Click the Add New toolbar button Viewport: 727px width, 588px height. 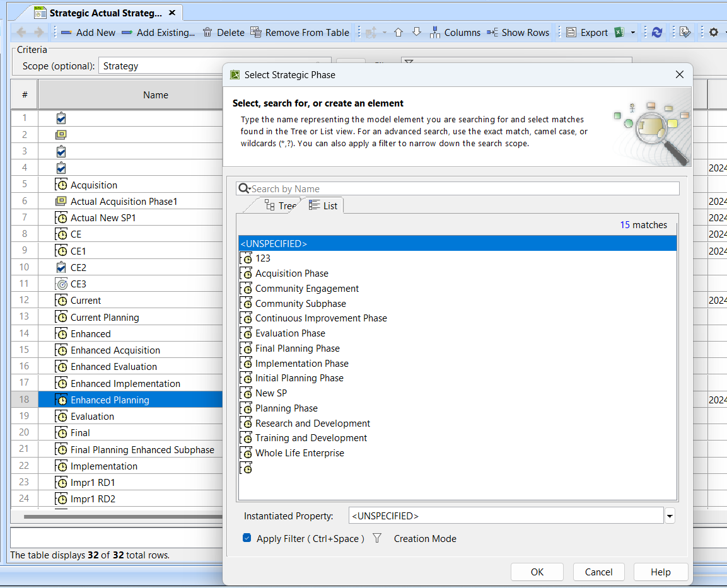tap(88, 33)
